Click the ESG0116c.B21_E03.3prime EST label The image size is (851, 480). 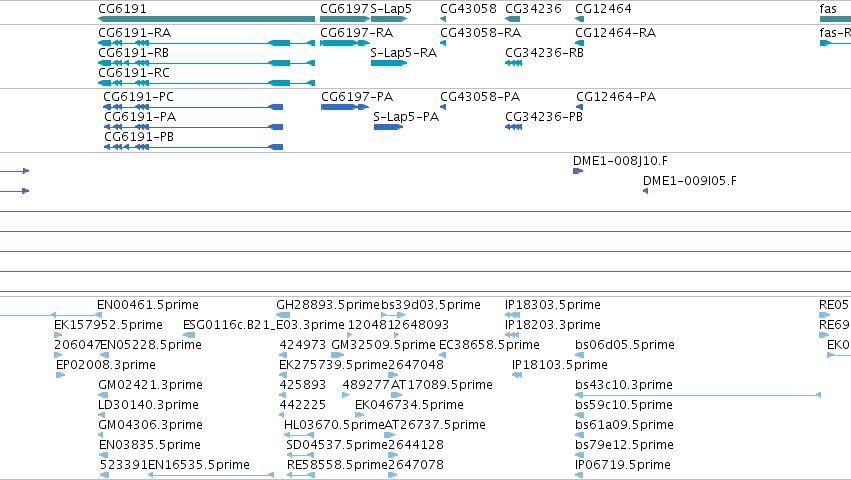pyautogui.click(x=264, y=325)
